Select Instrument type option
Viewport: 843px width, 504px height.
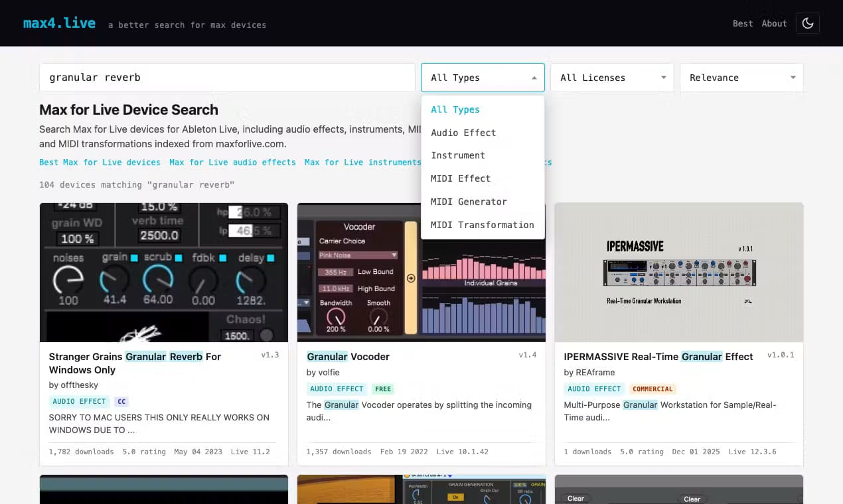pos(483,155)
